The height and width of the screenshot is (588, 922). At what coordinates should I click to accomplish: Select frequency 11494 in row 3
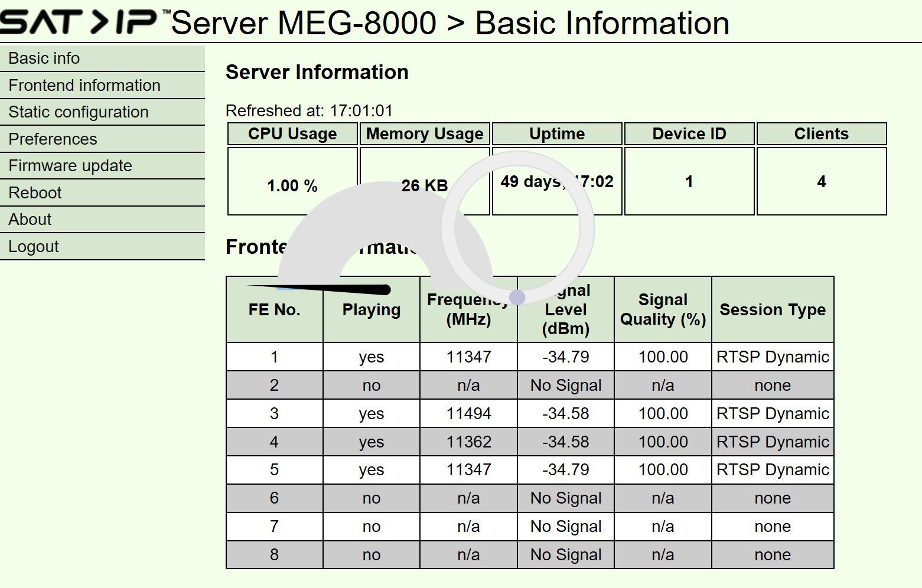coord(468,414)
